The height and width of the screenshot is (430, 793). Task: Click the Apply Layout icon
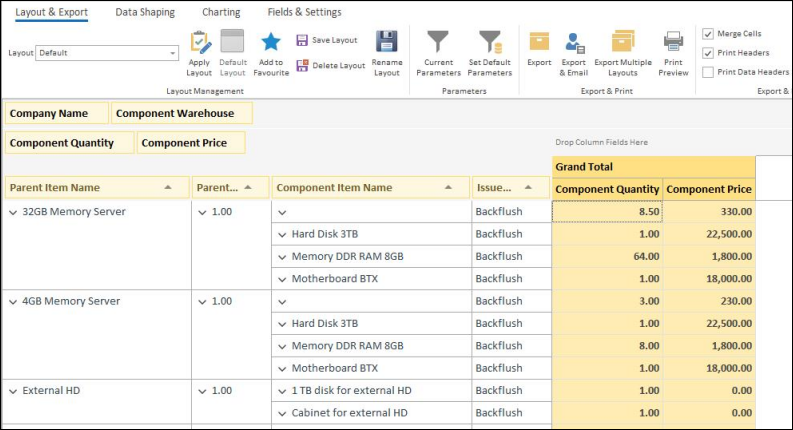pyautogui.click(x=200, y=43)
